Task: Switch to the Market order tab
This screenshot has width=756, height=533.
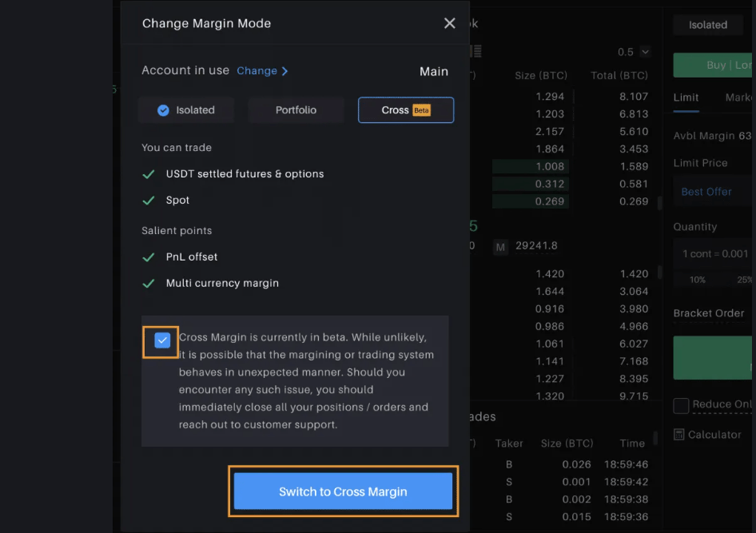Action: [x=738, y=97]
